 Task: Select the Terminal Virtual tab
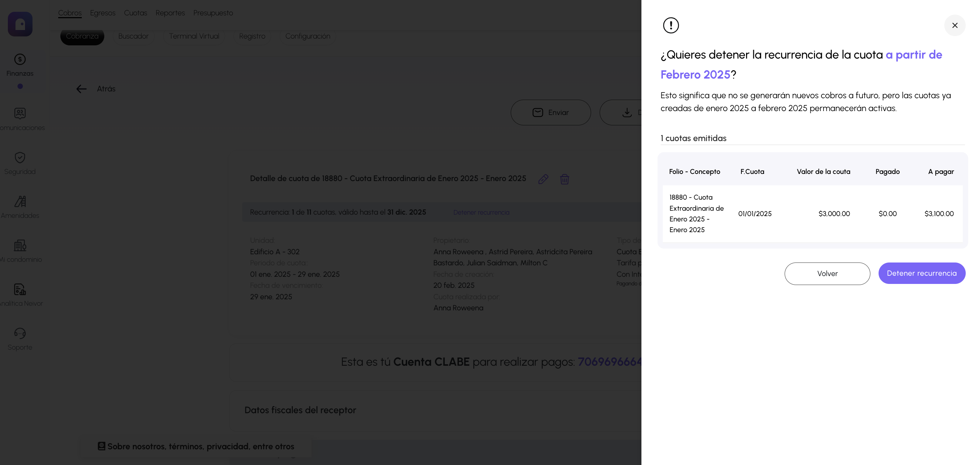click(194, 36)
